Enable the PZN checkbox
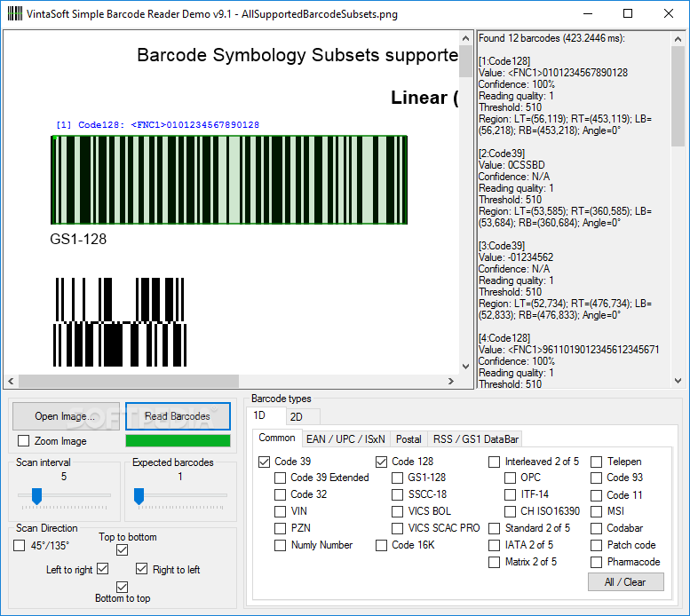 tap(280, 528)
